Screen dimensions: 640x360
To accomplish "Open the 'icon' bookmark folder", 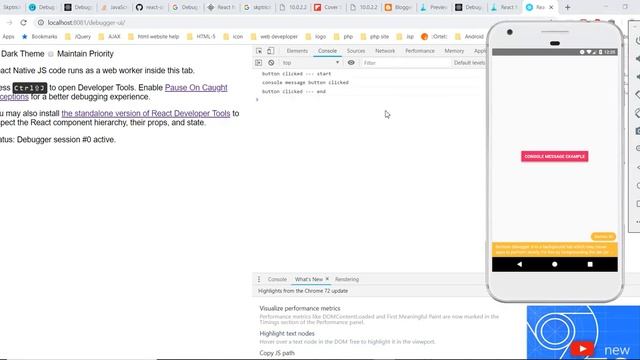I will (233, 37).
